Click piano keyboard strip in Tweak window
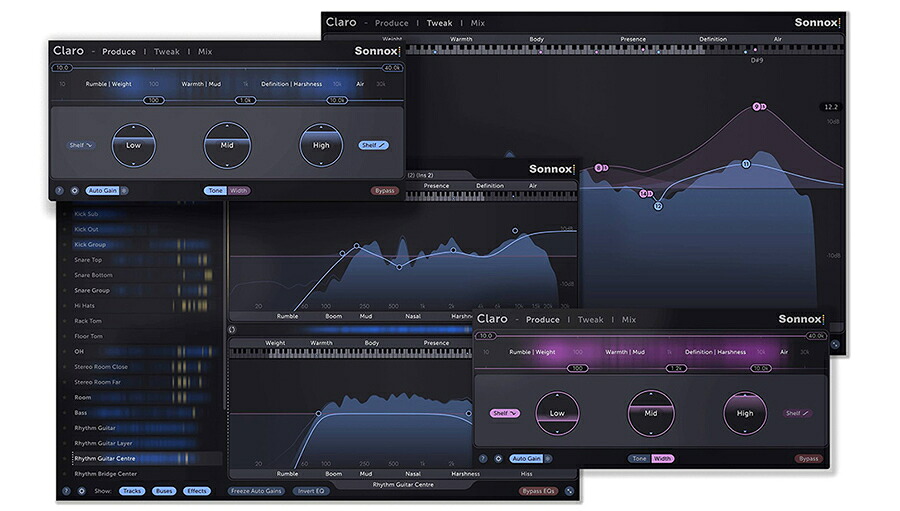The width and height of the screenshot is (900, 511). 624,49
